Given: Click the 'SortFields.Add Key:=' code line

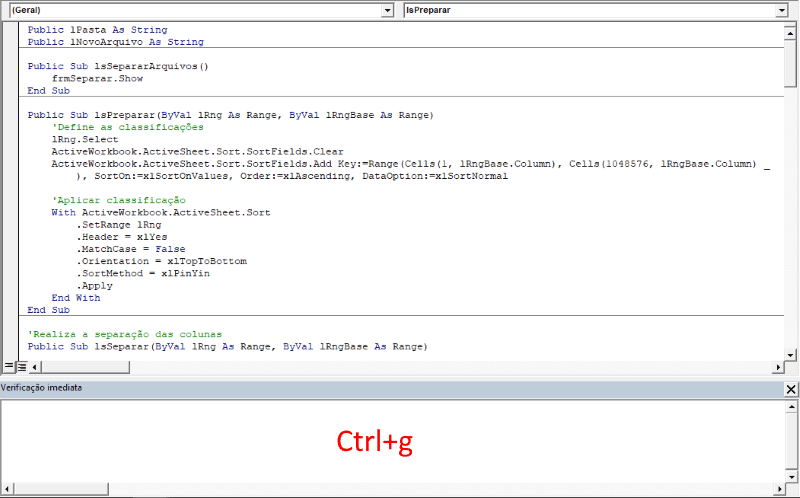Looking at the screenshot, I should pyautogui.click(x=410, y=164).
